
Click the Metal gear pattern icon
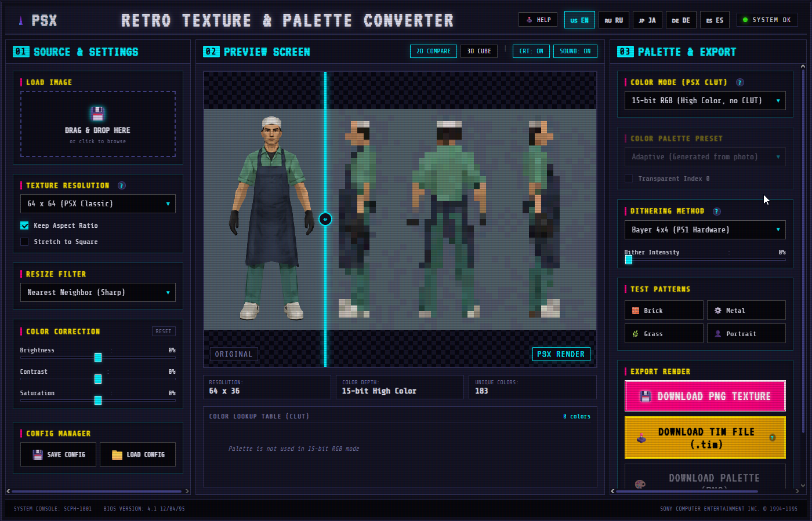tap(718, 311)
